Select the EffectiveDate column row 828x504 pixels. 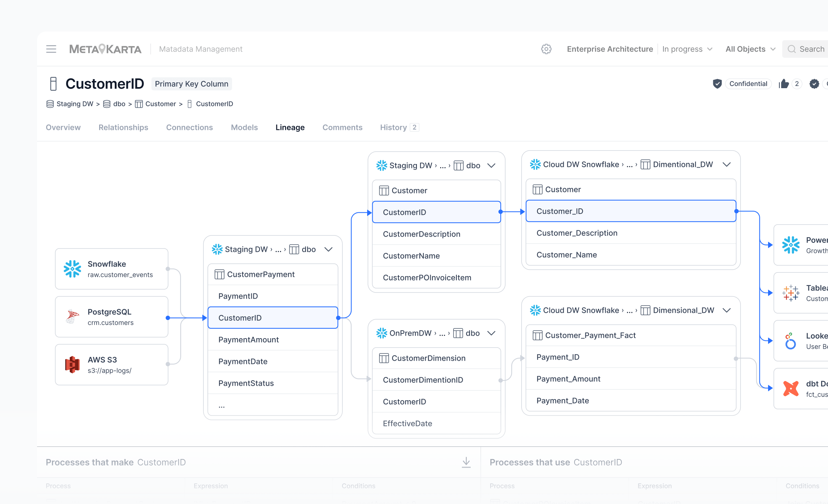[x=437, y=423]
